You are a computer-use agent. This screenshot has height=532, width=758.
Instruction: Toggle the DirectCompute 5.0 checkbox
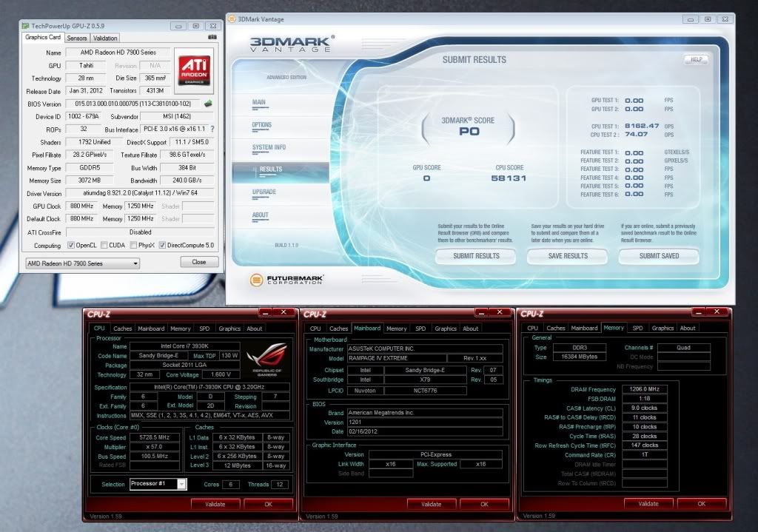click(162, 245)
